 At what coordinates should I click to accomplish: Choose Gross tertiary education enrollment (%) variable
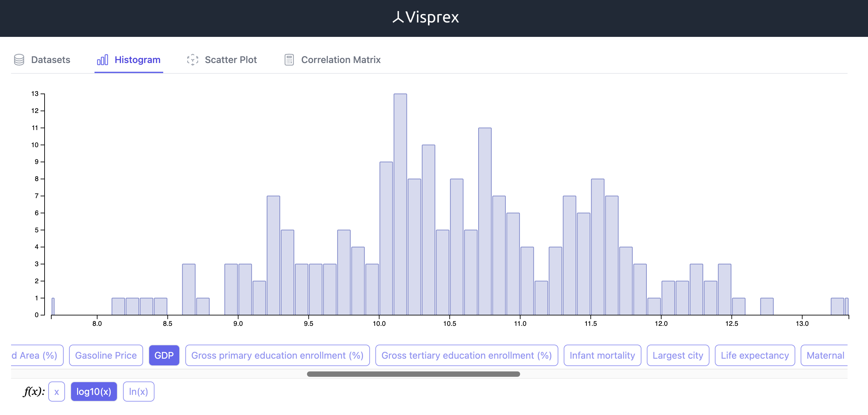(x=467, y=355)
